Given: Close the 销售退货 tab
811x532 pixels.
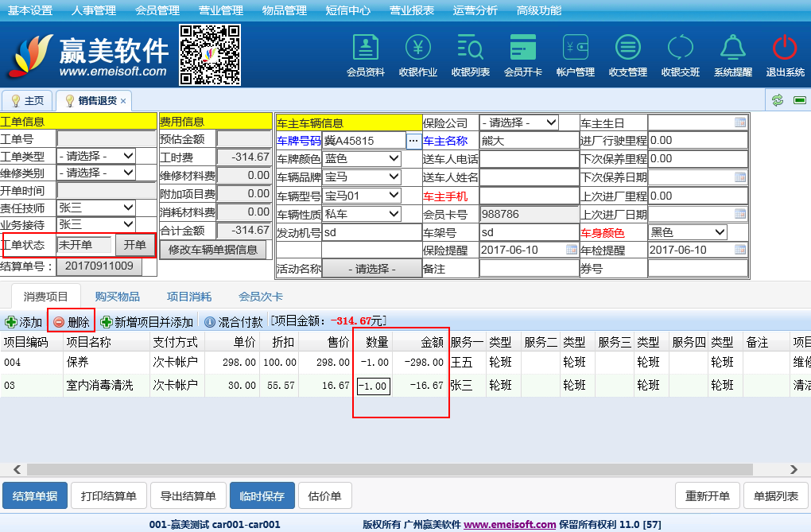Looking at the screenshot, I should [x=123, y=101].
